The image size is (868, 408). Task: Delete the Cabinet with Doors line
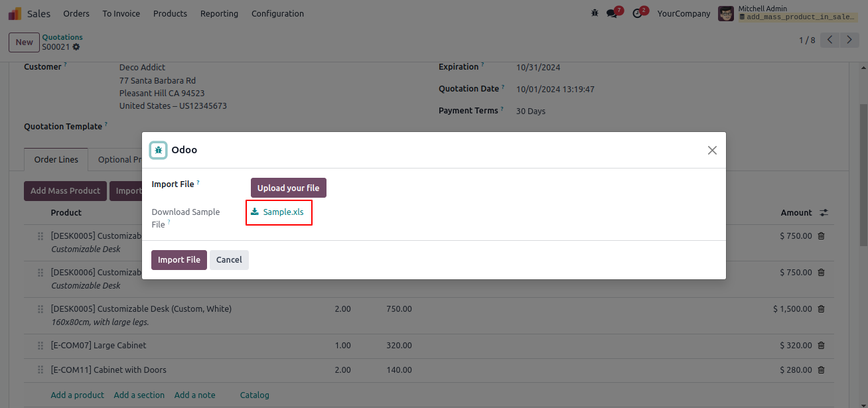point(821,370)
